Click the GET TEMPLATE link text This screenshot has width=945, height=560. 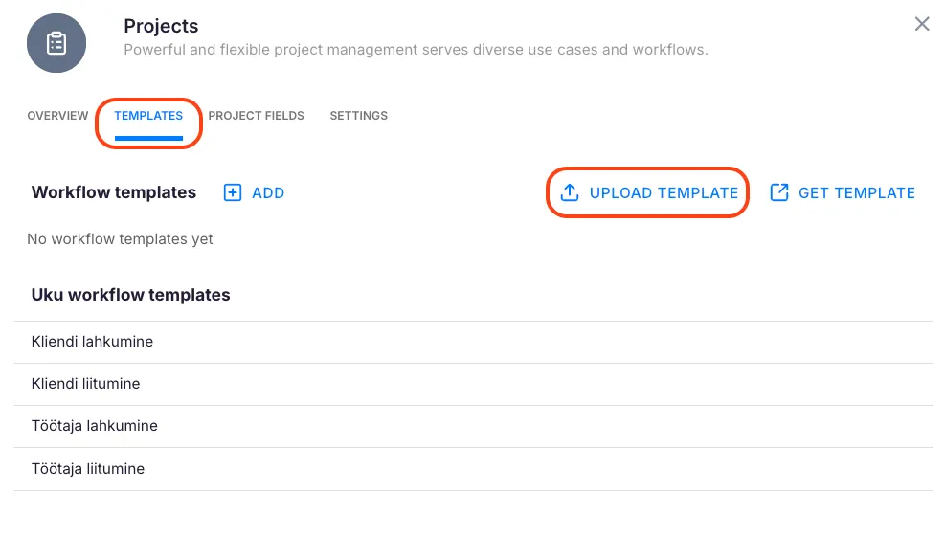tap(856, 192)
